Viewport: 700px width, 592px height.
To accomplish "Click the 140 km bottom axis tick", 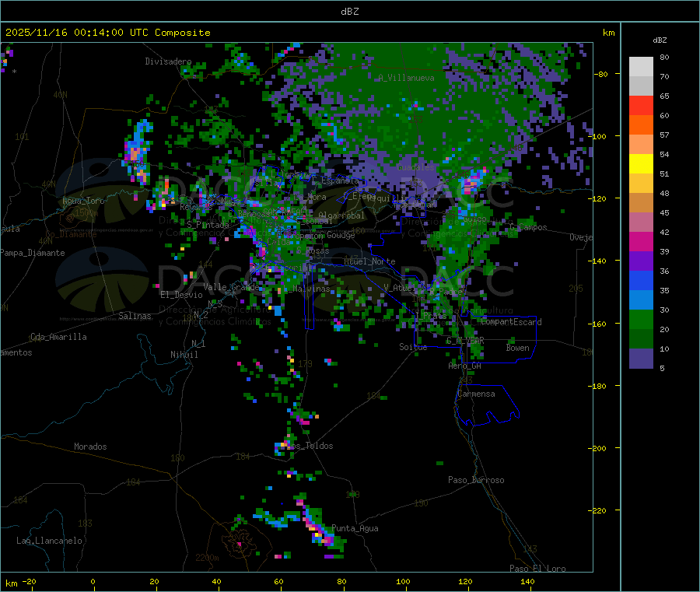I will click(x=527, y=582).
